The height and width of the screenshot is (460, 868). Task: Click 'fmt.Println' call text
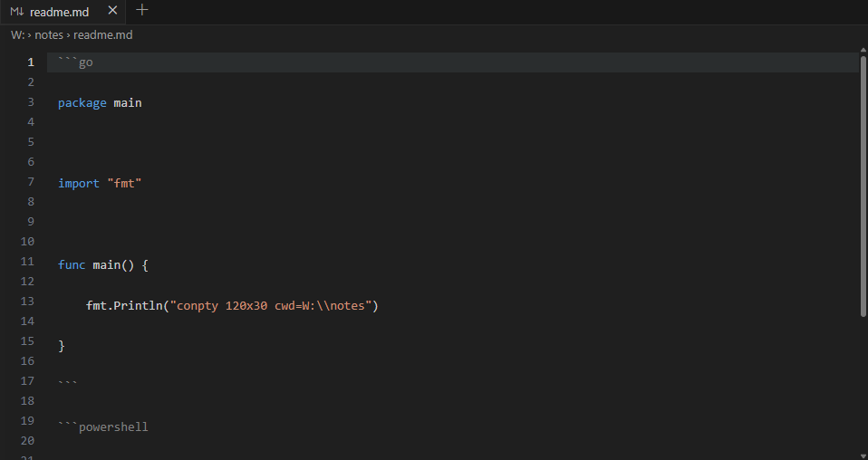pos(124,305)
